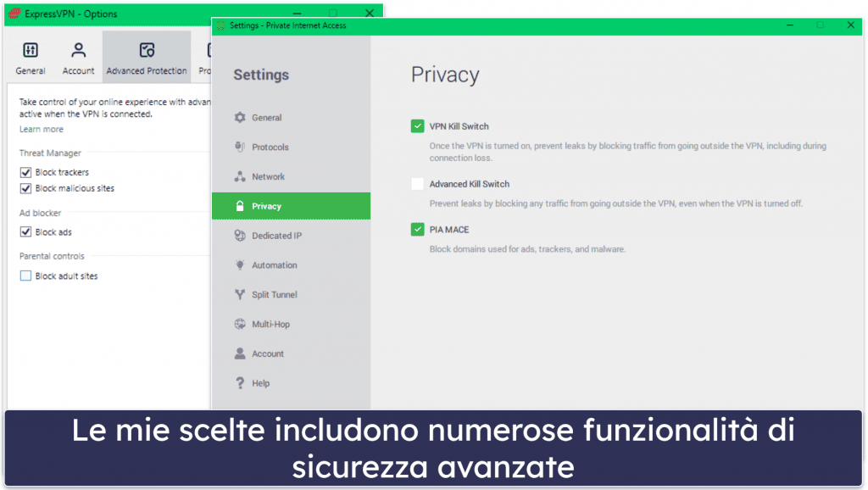Click the plug icon beside Protocols
Image resolution: width=868 pixels, height=490 pixels.
tap(240, 147)
